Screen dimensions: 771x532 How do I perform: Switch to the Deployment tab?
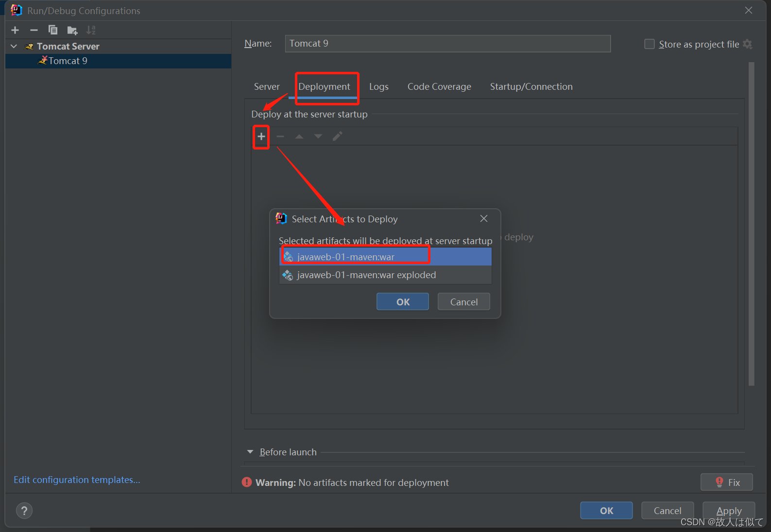point(324,86)
